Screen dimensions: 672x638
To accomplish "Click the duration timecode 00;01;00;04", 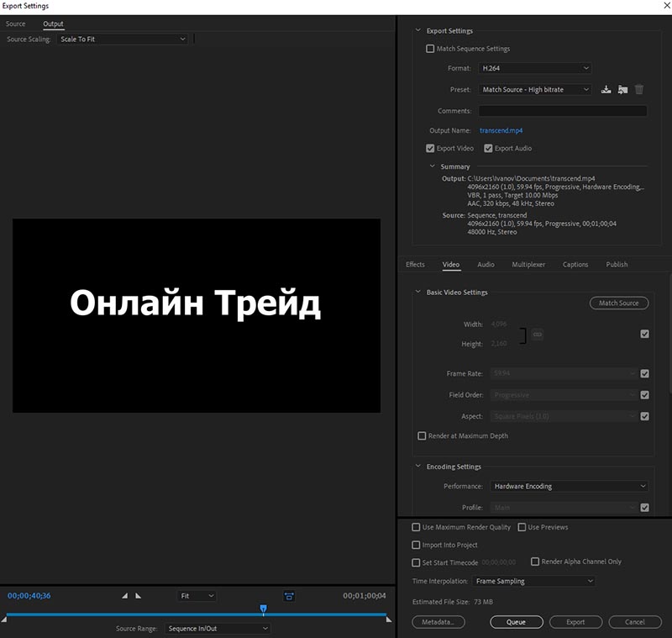I will [365, 595].
